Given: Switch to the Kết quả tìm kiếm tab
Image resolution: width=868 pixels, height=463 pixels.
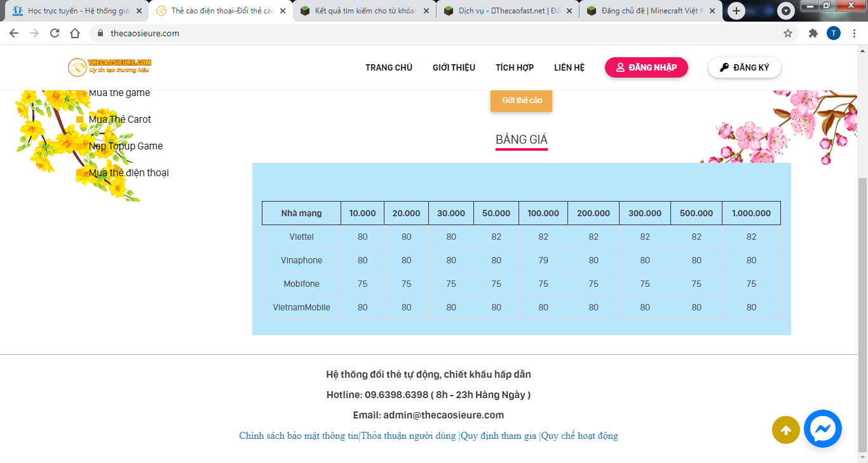Looking at the screenshot, I should tap(364, 11).
